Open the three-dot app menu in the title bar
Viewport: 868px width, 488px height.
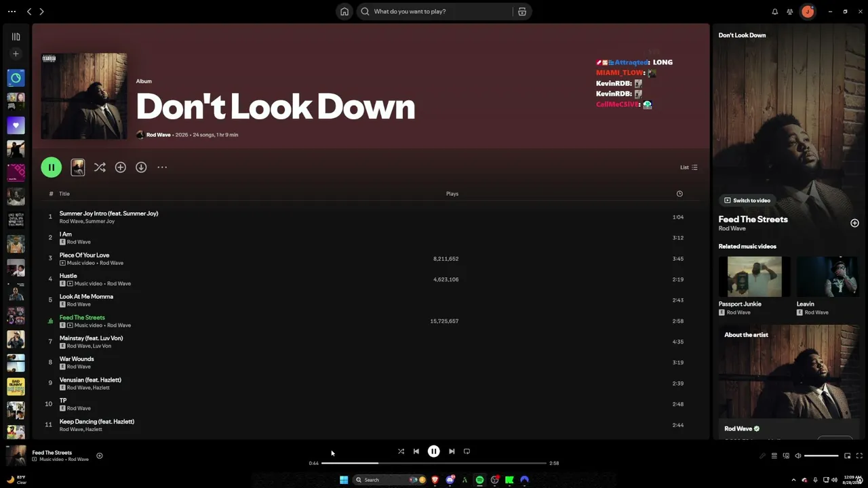point(12,12)
